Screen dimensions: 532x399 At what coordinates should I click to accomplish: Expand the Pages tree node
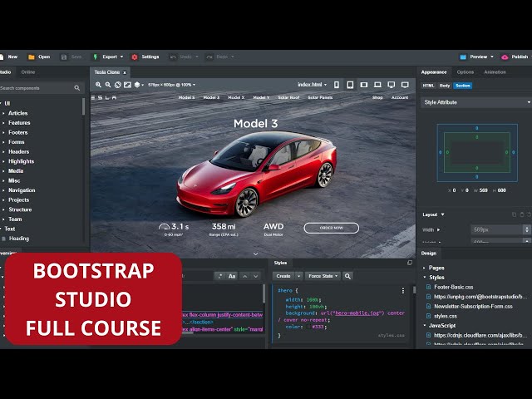pos(424,268)
